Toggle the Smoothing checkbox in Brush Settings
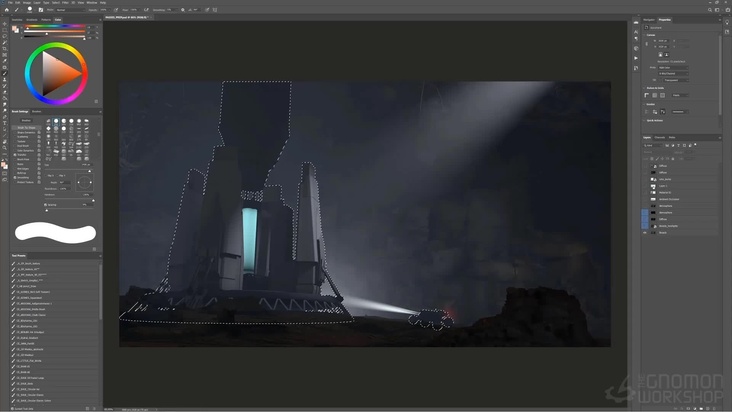The width and height of the screenshot is (732, 412). click(x=15, y=177)
